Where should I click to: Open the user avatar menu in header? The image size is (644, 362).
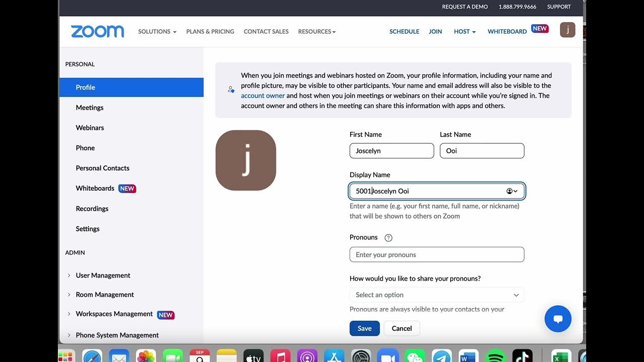pyautogui.click(x=568, y=30)
